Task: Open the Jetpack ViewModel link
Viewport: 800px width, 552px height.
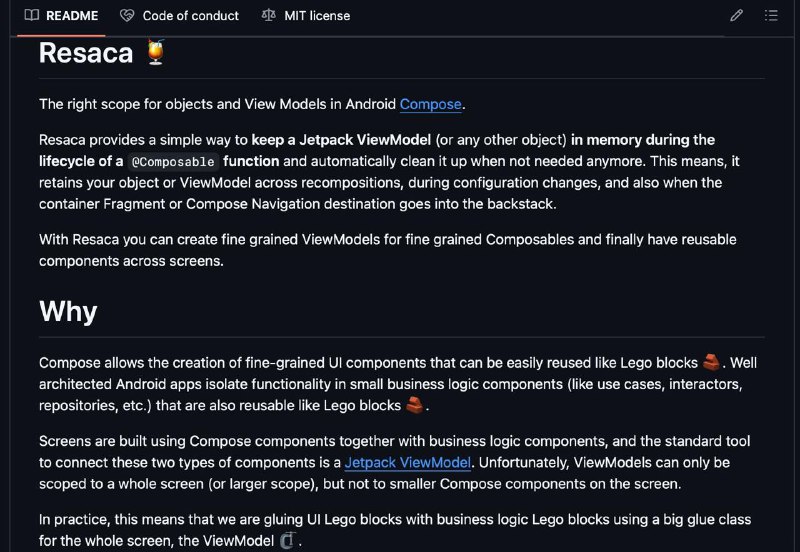Action: pos(408,462)
